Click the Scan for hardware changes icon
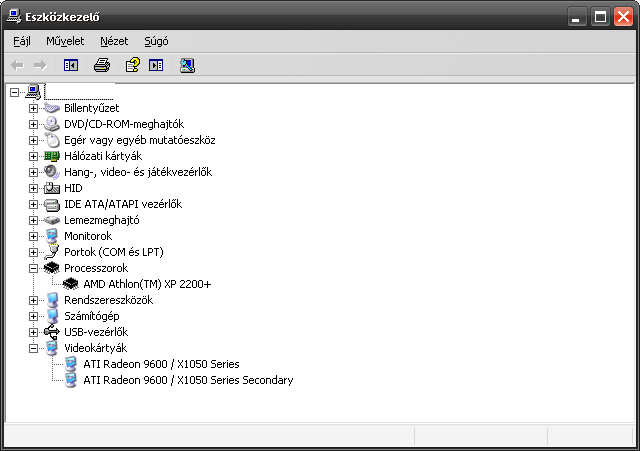This screenshot has height=451, width=640. point(187,65)
